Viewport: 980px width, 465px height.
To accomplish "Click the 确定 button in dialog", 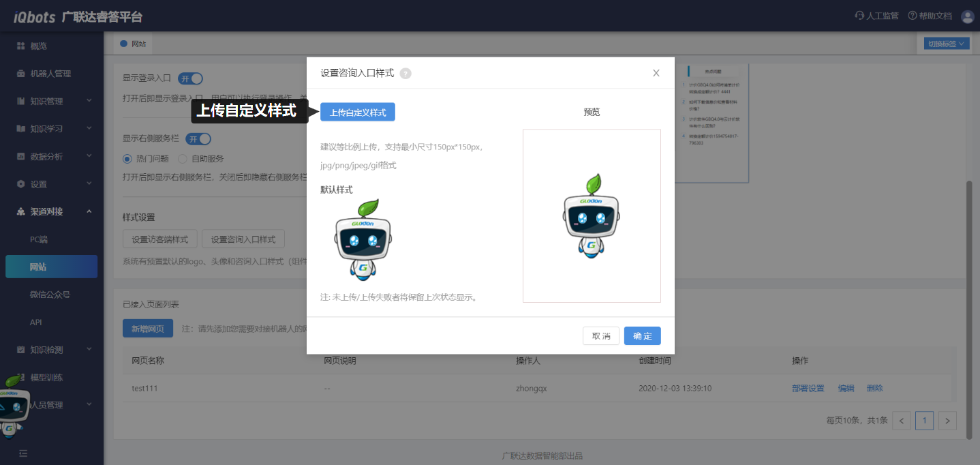I will tap(642, 336).
